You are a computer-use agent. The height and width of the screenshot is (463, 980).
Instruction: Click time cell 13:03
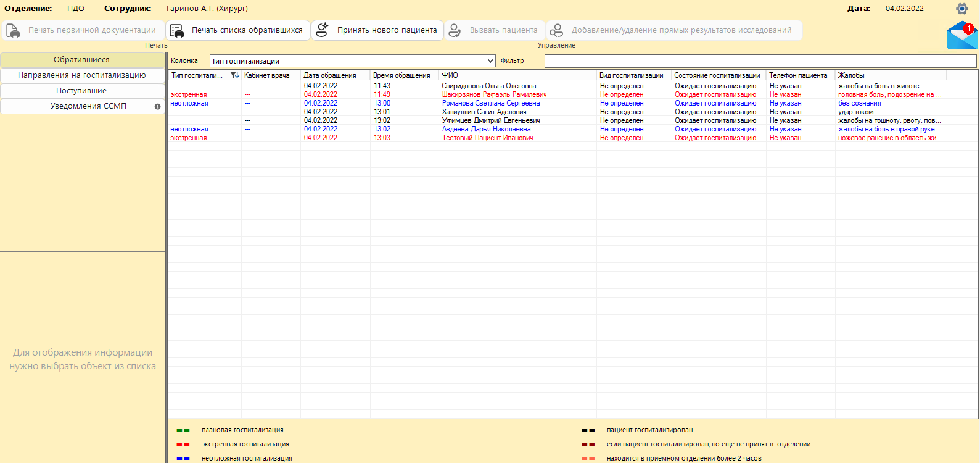click(382, 138)
